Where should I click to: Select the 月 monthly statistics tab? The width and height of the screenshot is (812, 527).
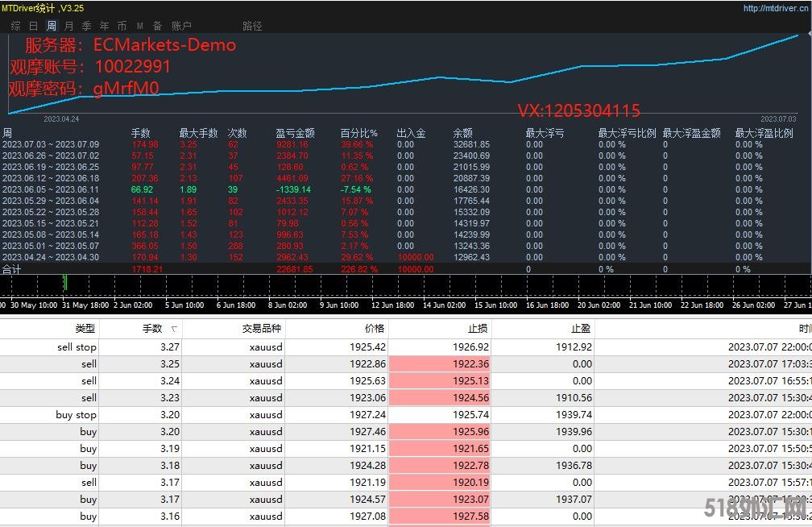(69, 26)
